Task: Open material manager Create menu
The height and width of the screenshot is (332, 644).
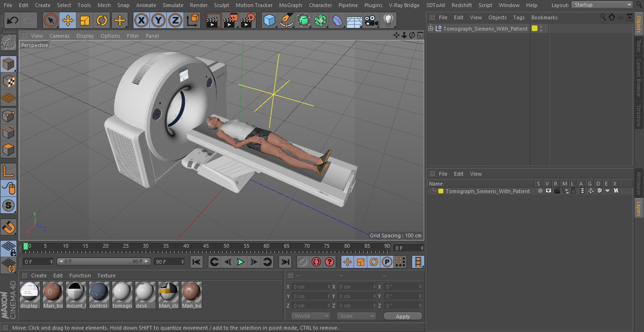Action: [x=39, y=275]
